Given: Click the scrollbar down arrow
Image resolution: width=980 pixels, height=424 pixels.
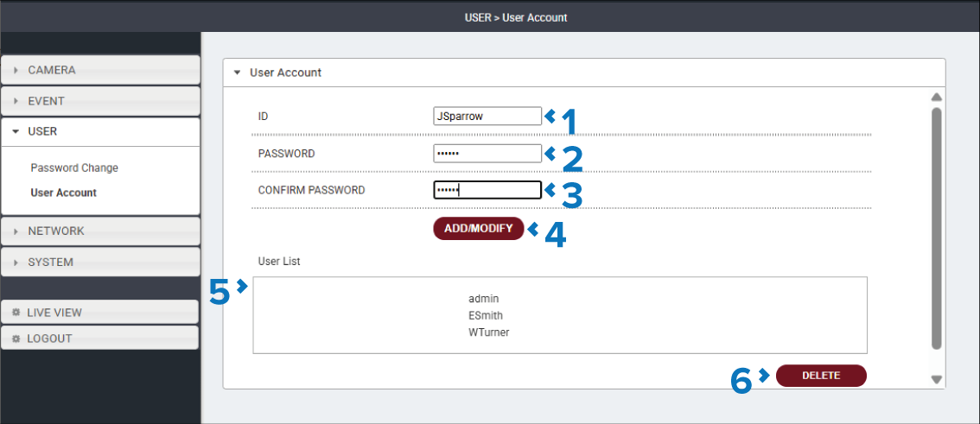Looking at the screenshot, I should [936, 379].
